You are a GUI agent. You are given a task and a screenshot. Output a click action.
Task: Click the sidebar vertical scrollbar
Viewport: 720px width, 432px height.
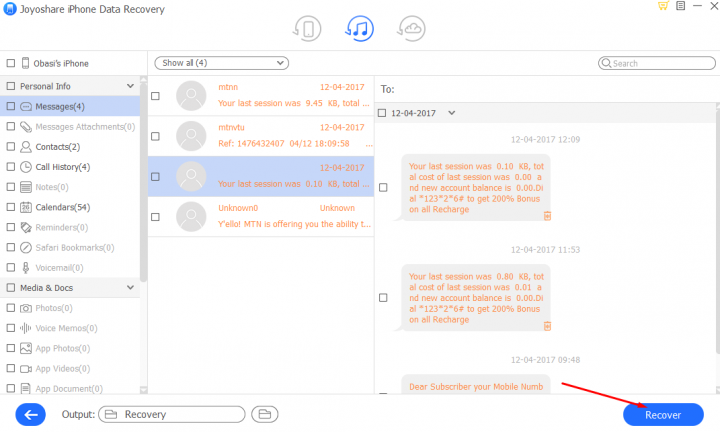(x=143, y=181)
